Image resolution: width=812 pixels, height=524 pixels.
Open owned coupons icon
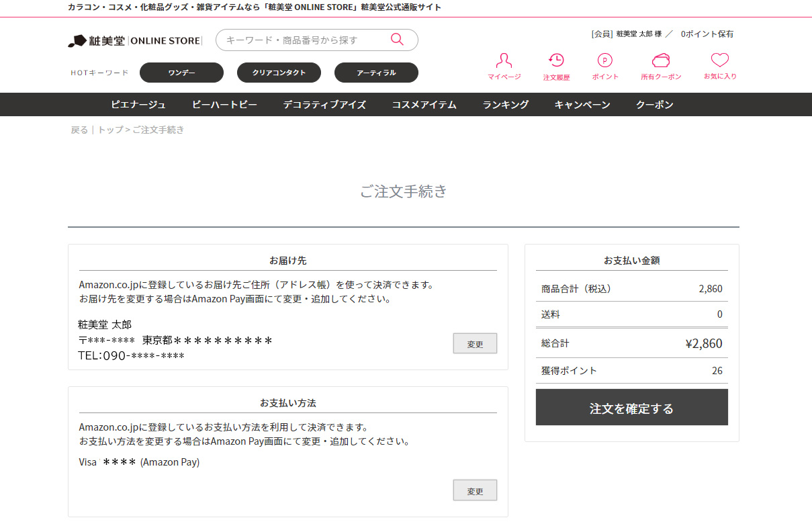tap(661, 61)
